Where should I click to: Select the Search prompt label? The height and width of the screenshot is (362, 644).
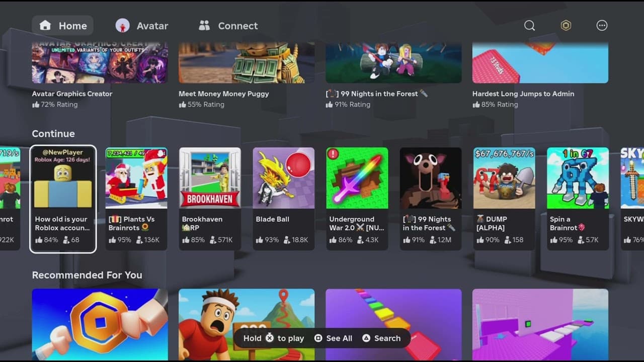(x=387, y=338)
